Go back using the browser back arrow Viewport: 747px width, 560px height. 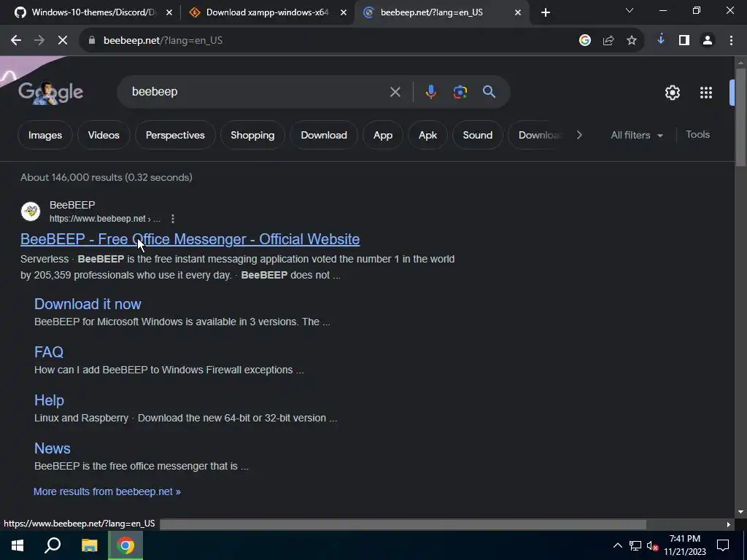tap(16, 41)
